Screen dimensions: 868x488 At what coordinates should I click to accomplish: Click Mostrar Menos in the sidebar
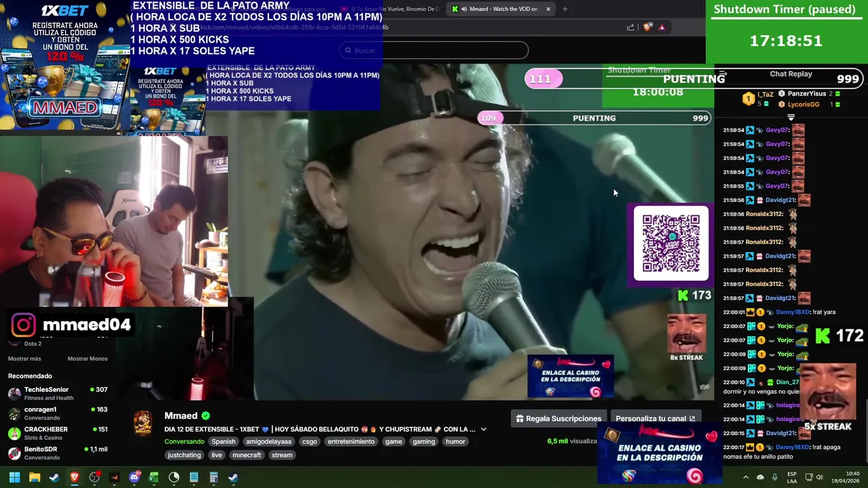click(87, 359)
